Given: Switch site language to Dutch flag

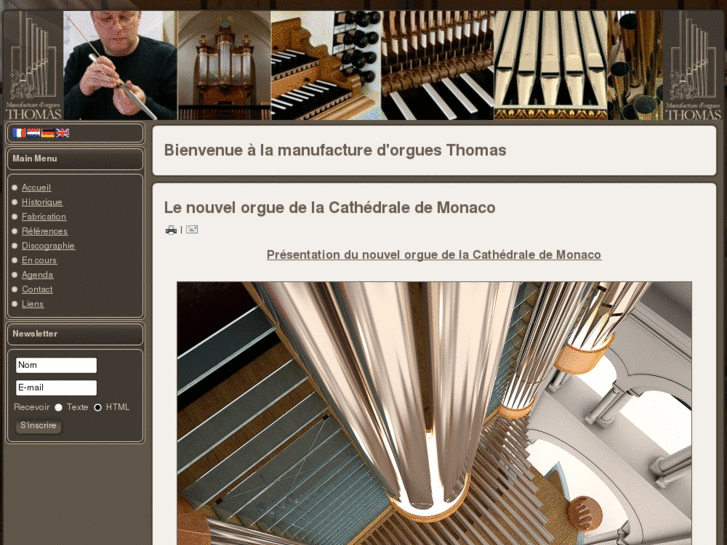Looking at the screenshot, I should coord(33,133).
